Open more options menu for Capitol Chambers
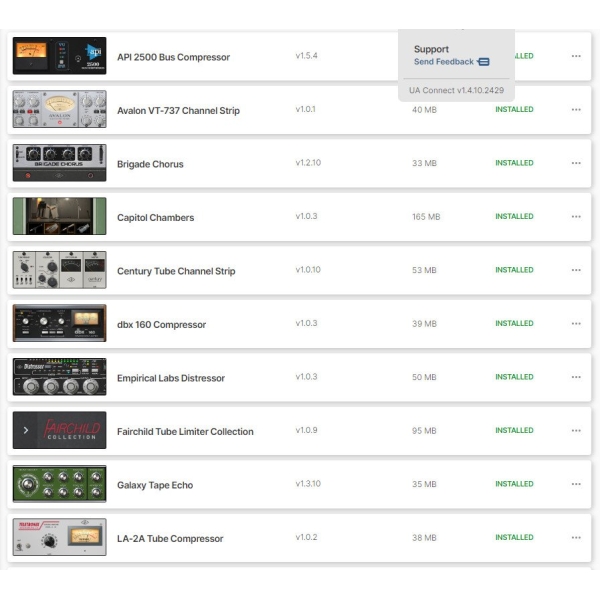Viewport: 600px width, 600px height. click(x=576, y=217)
